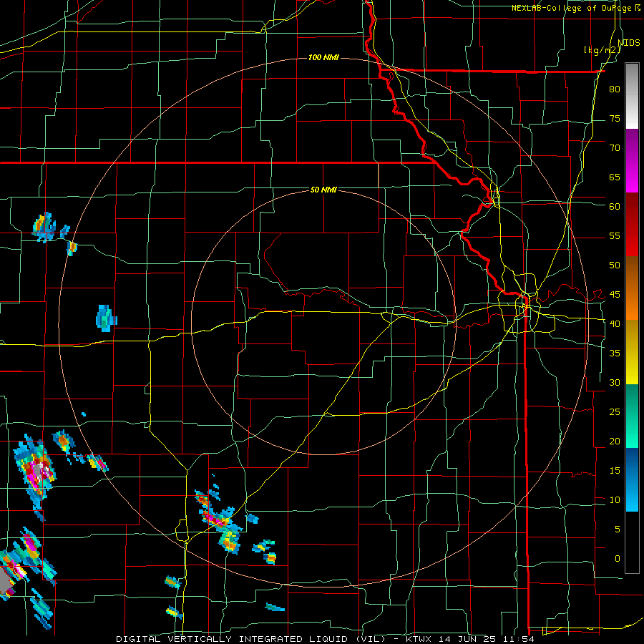Image resolution: width=644 pixels, height=644 pixels.
Task: Pick the dark red segment of the color scale
Action: coord(632,225)
